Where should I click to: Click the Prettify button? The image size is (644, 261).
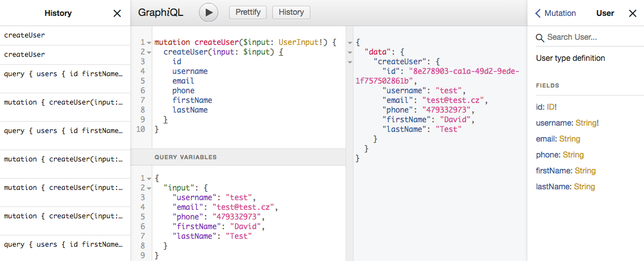tap(248, 13)
